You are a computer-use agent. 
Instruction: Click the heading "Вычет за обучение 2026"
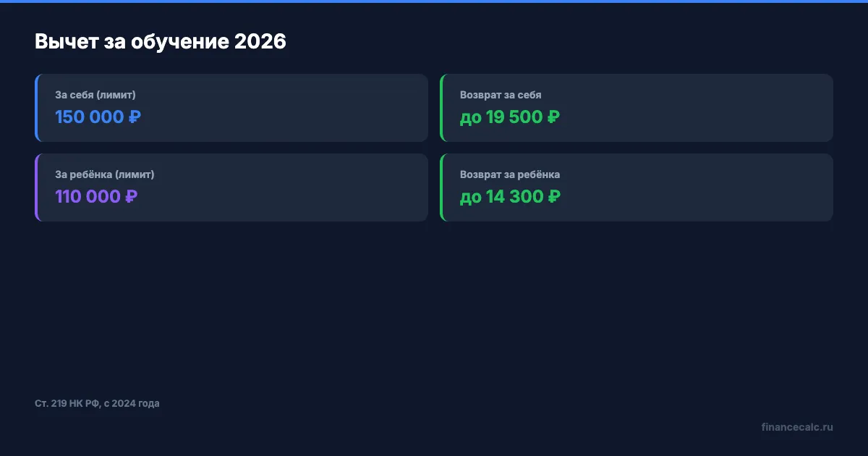161,42
